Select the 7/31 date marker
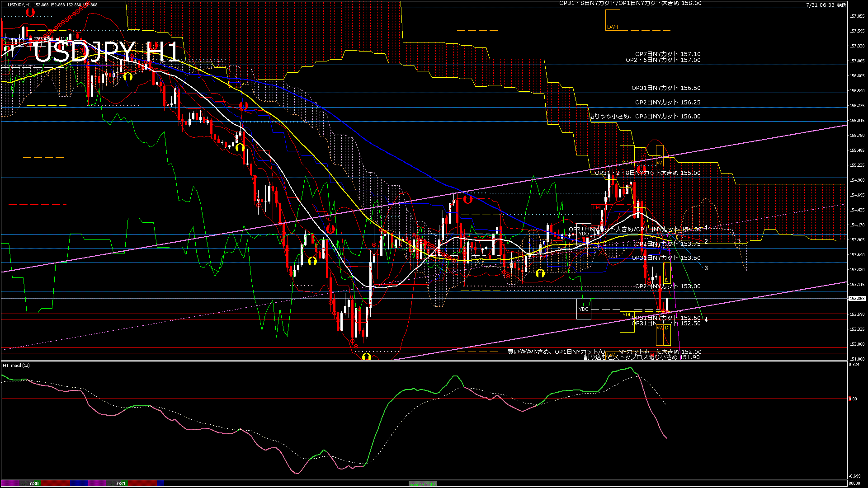868x488 pixels. point(121,483)
